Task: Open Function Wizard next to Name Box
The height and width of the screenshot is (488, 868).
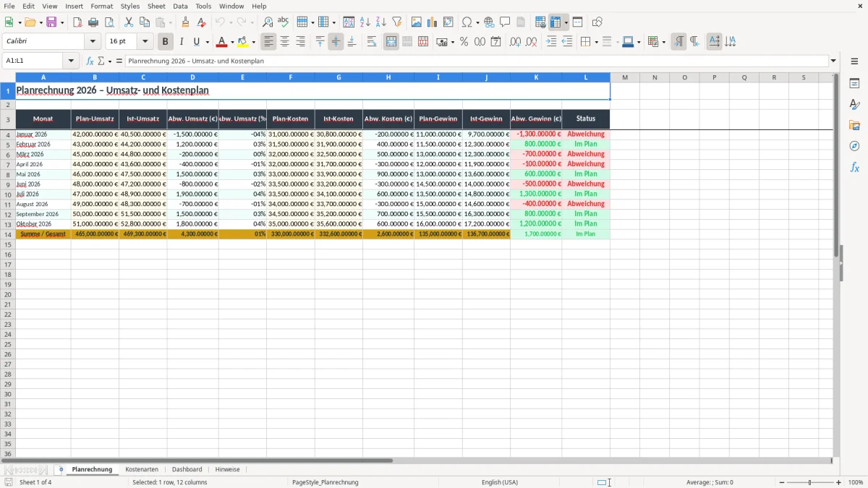Action: [90, 61]
